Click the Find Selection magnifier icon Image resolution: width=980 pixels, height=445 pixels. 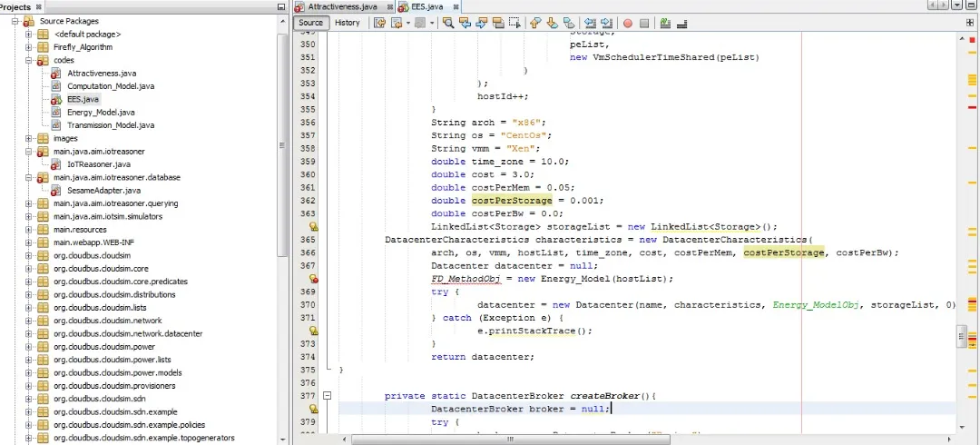(x=448, y=23)
